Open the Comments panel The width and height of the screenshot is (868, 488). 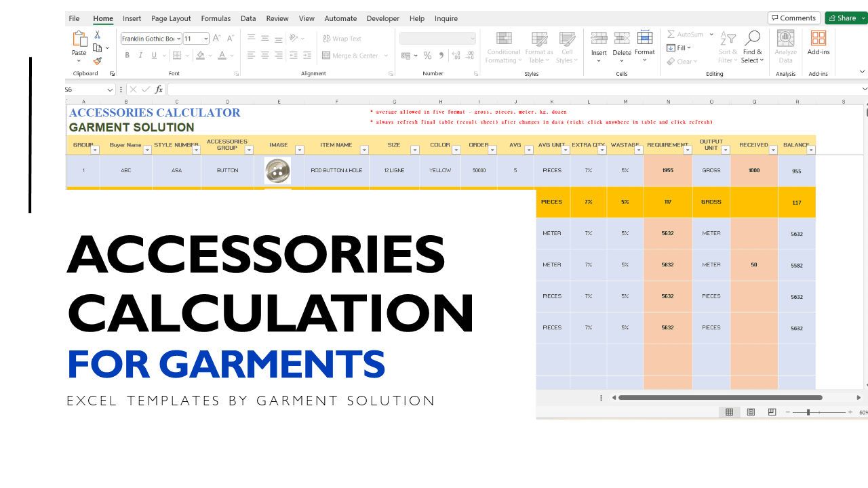[x=793, y=18]
